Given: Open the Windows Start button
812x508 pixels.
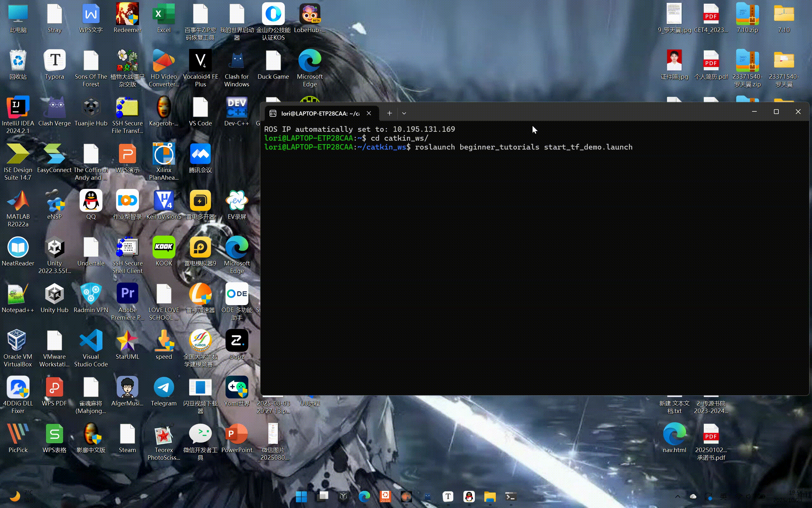Looking at the screenshot, I should tap(301, 496).
